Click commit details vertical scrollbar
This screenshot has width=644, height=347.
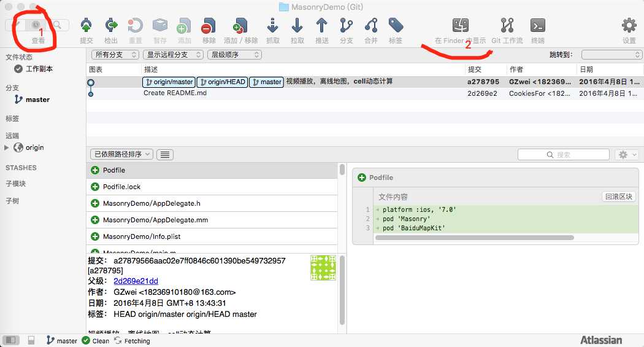(x=342, y=290)
